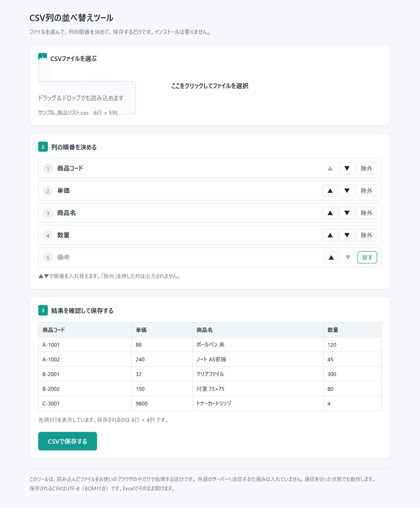The image size is (420, 508).
Task: Move 数量 column up
Action: pyautogui.click(x=330, y=235)
